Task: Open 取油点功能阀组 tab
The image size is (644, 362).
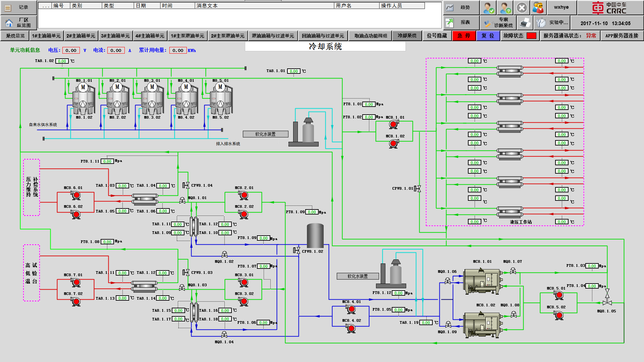Action: tap(371, 36)
